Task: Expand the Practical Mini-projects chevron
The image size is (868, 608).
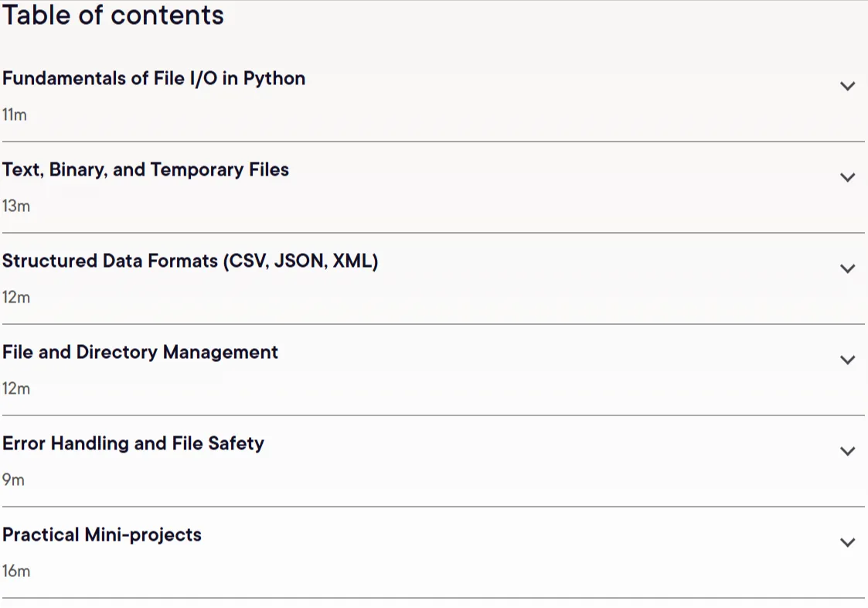Action: (x=848, y=542)
